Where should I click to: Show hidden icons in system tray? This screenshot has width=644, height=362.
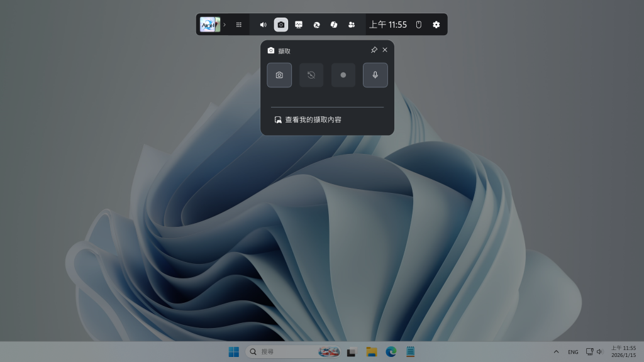(x=556, y=352)
